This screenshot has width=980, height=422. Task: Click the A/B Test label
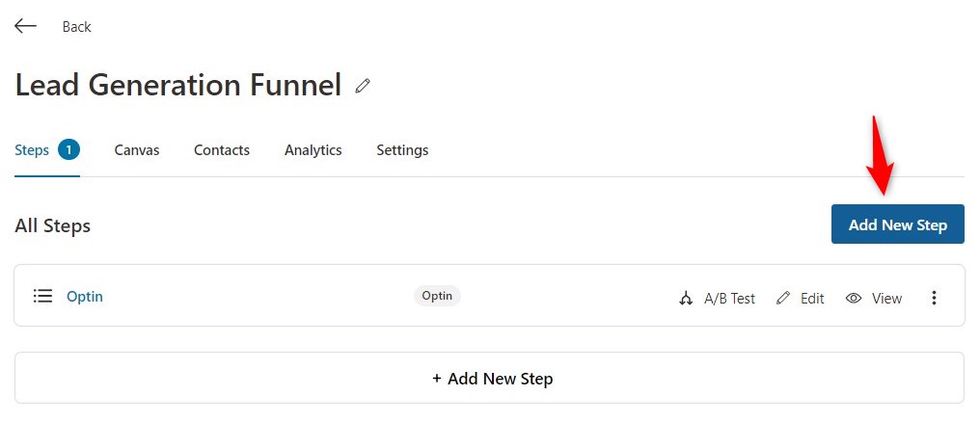[729, 299]
